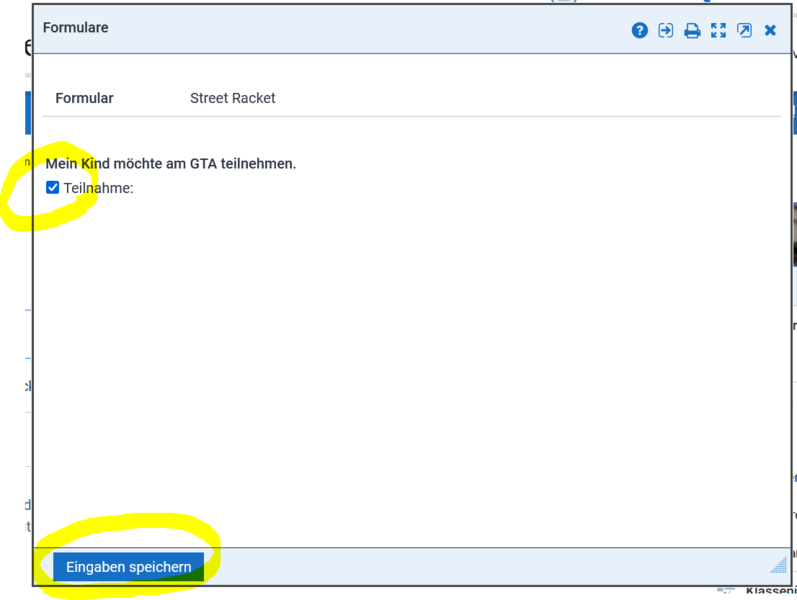This screenshot has height=600, width=797.
Task: Uncheck the Teilnahme checkbox
Action: tap(53, 187)
